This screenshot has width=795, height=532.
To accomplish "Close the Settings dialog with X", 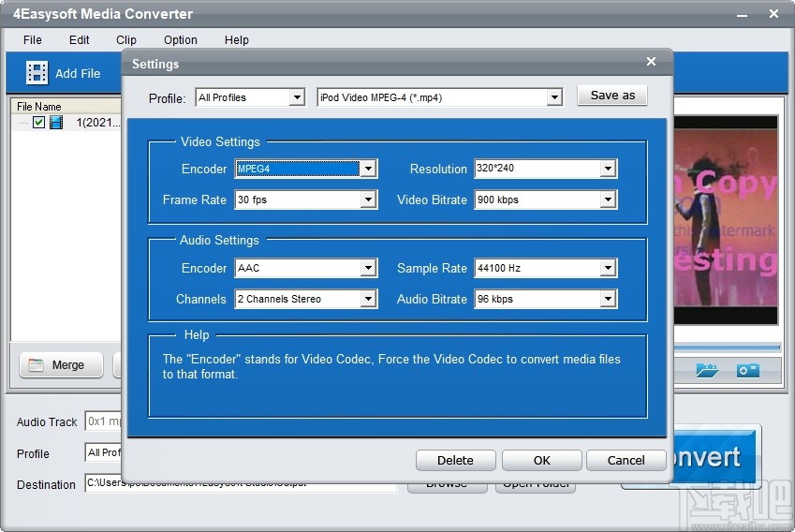I will [651, 62].
